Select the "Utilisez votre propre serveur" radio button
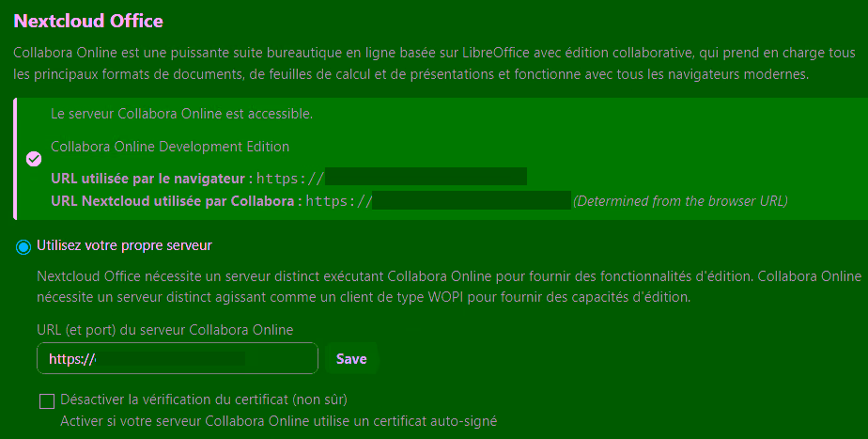The image size is (868, 439). [x=23, y=246]
